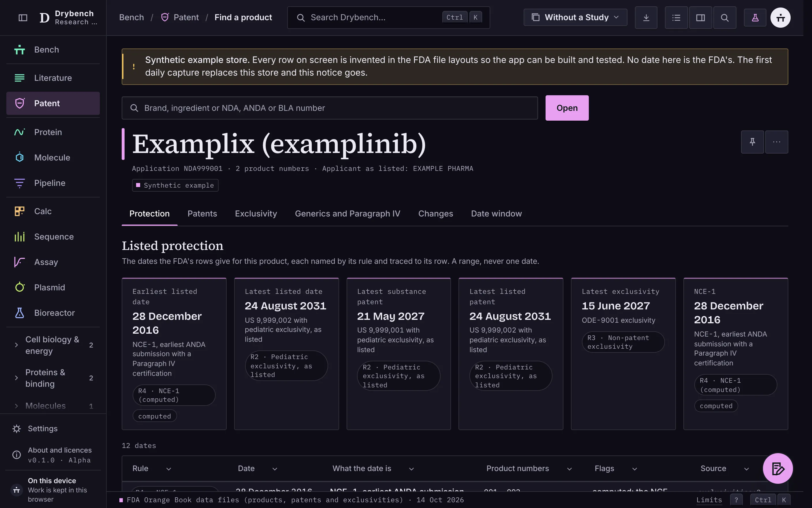Open the Date column dropdown

275,469
